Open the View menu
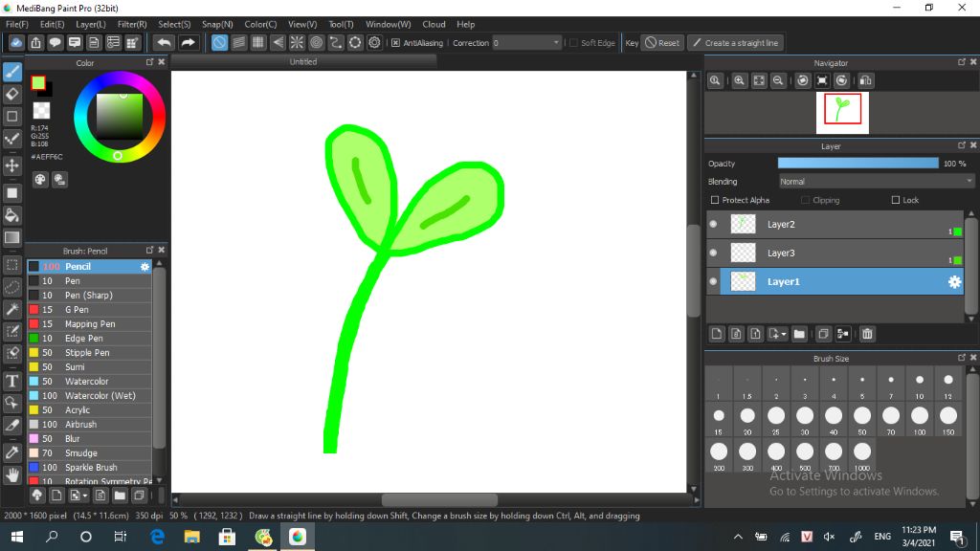Screen dimensions: 980x551 pos(302,24)
